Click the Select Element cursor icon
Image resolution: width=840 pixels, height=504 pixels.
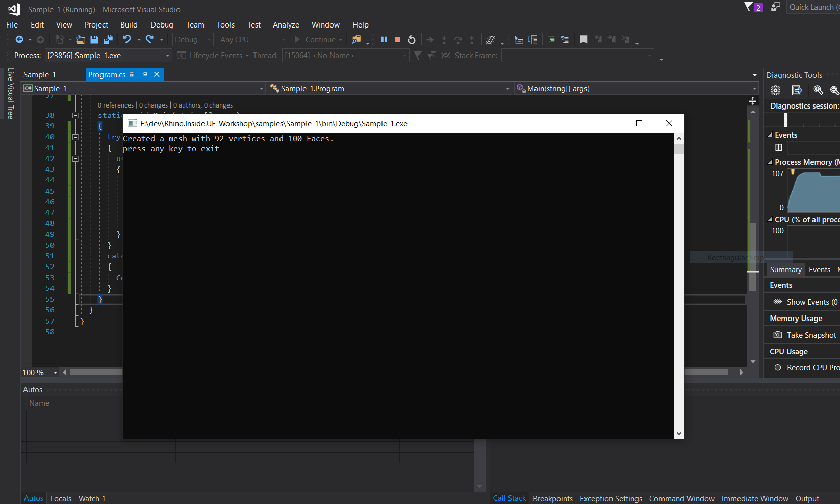pyautogui.click(x=519, y=40)
